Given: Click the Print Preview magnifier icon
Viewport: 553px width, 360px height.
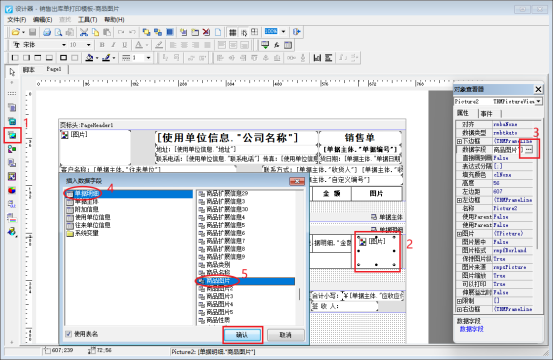Looking at the screenshot, I should pos(58,32).
